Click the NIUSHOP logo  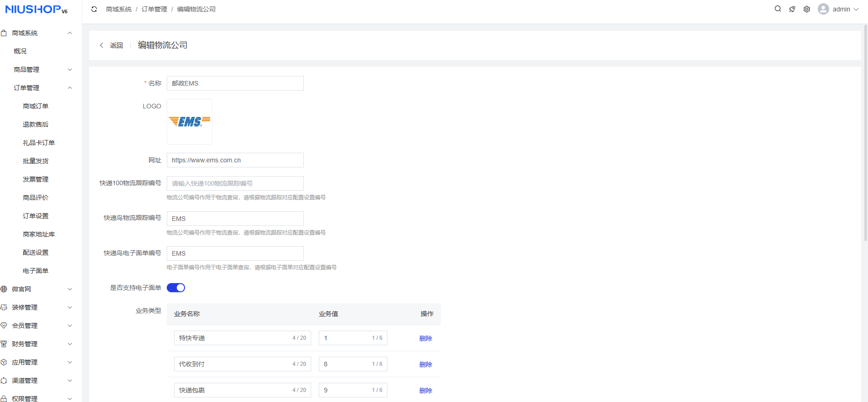point(36,10)
